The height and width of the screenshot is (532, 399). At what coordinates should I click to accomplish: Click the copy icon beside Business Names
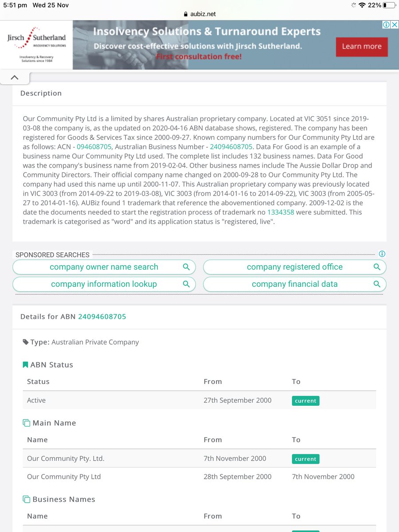pyautogui.click(x=26, y=499)
